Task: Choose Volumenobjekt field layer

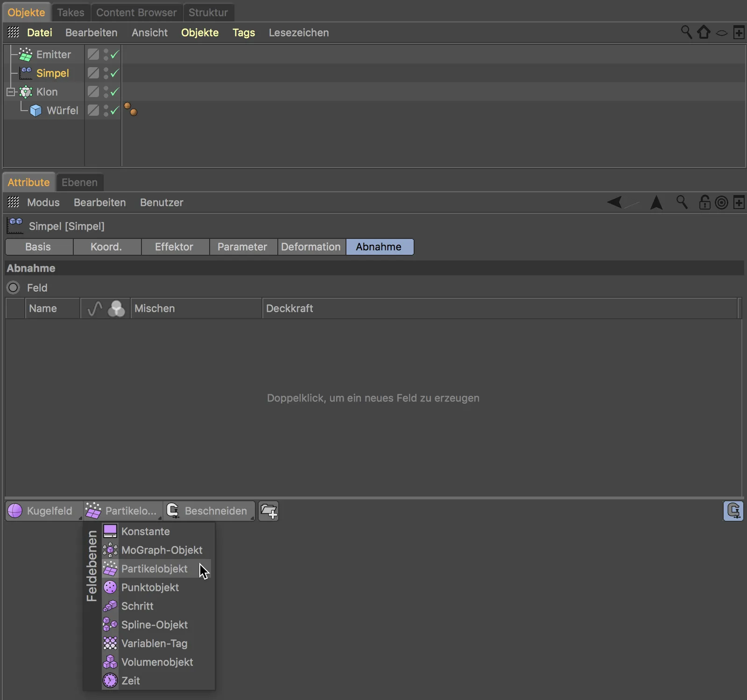Action: 157,662
